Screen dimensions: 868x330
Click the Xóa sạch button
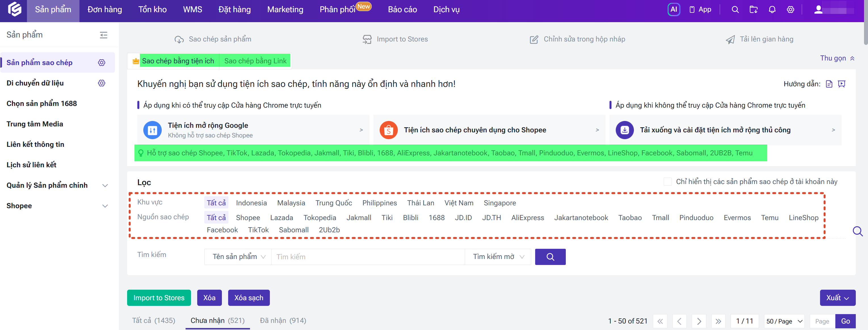(x=249, y=298)
